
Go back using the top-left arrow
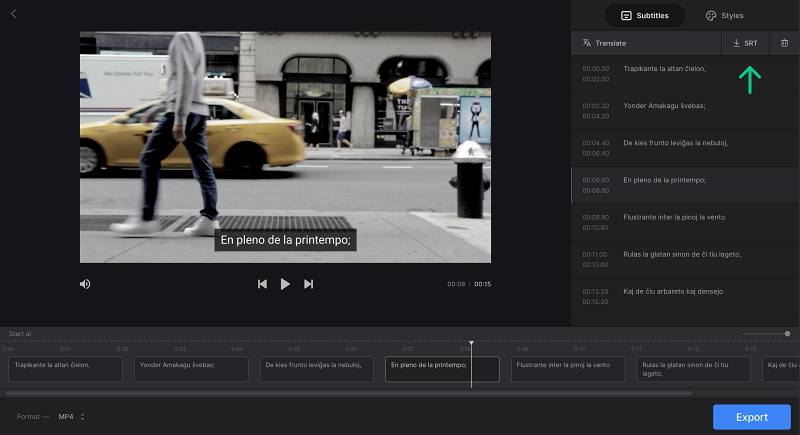tap(14, 14)
